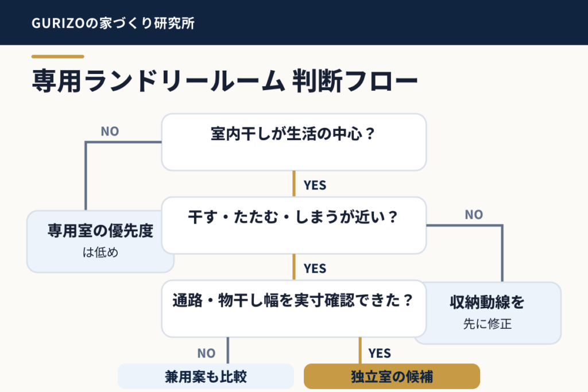Select the 兼用案も比較 result pill
This screenshot has height=392, width=588.
click(x=206, y=377)
